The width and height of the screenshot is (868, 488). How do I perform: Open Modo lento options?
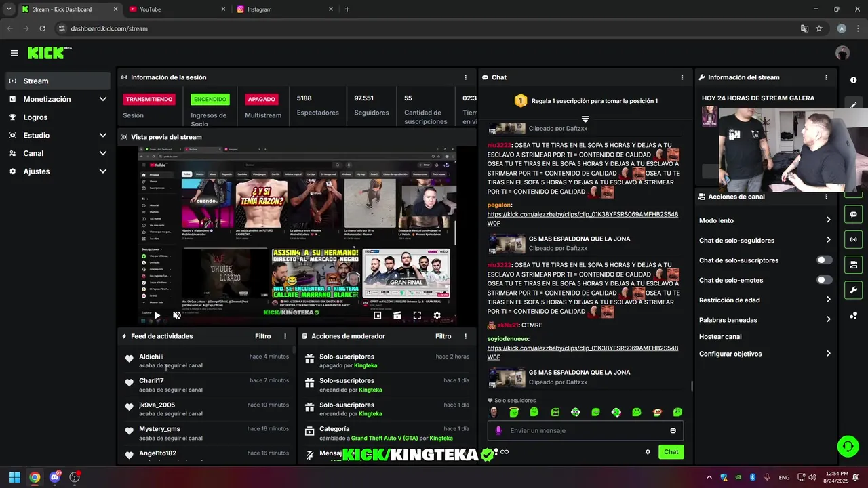765,220
